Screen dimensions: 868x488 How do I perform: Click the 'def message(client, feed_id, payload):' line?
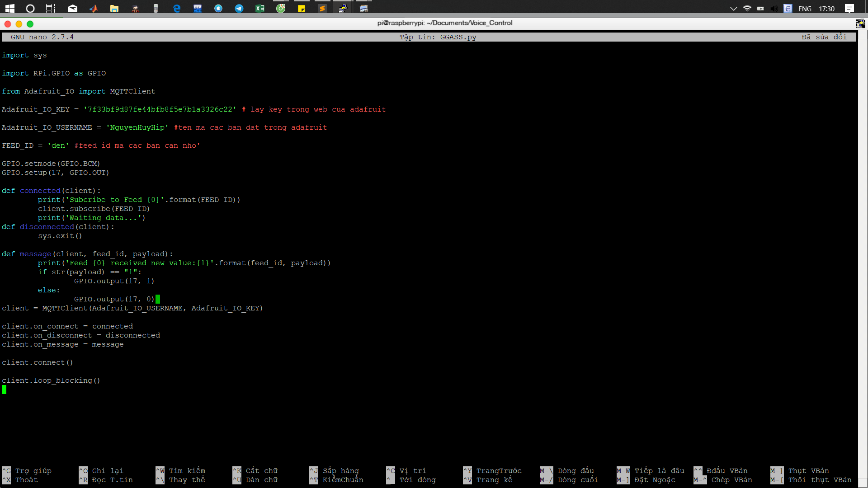[88, 254]
